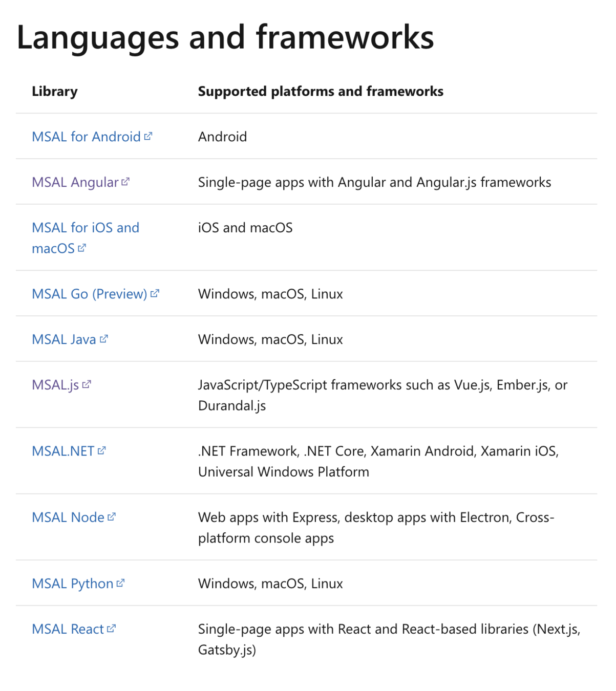The image size is (616, 691).
Task: Open the MSAL Go (Preview) link
Action: pyautogui.click(x=96, y=294)
